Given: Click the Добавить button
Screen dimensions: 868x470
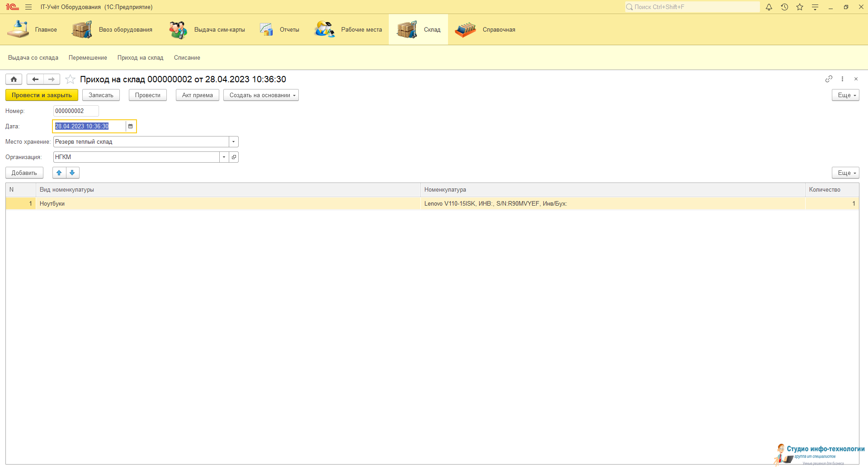Looking at the screenshot, I should click(x=24, y=173).
